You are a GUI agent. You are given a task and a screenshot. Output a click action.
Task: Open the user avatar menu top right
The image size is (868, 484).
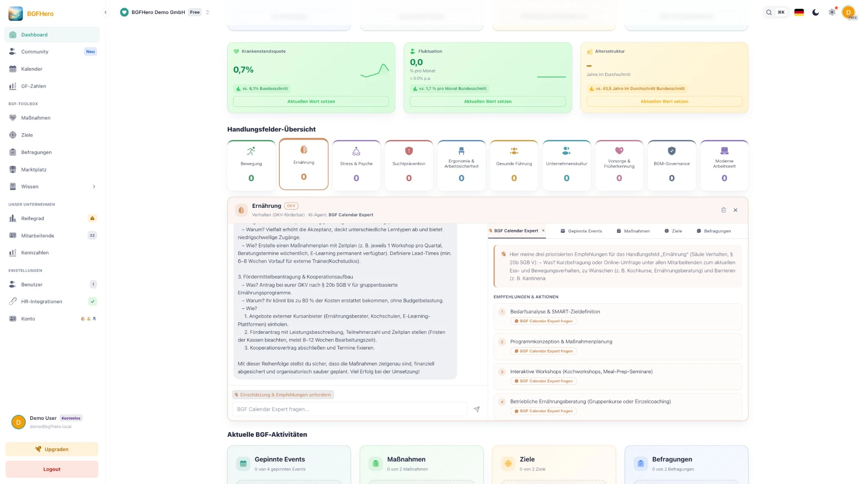point(849,12)
